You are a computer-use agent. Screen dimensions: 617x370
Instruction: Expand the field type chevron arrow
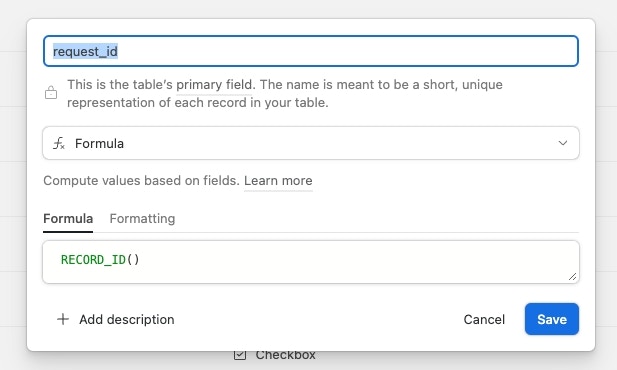pyautogui.click(x=563, y=143)
